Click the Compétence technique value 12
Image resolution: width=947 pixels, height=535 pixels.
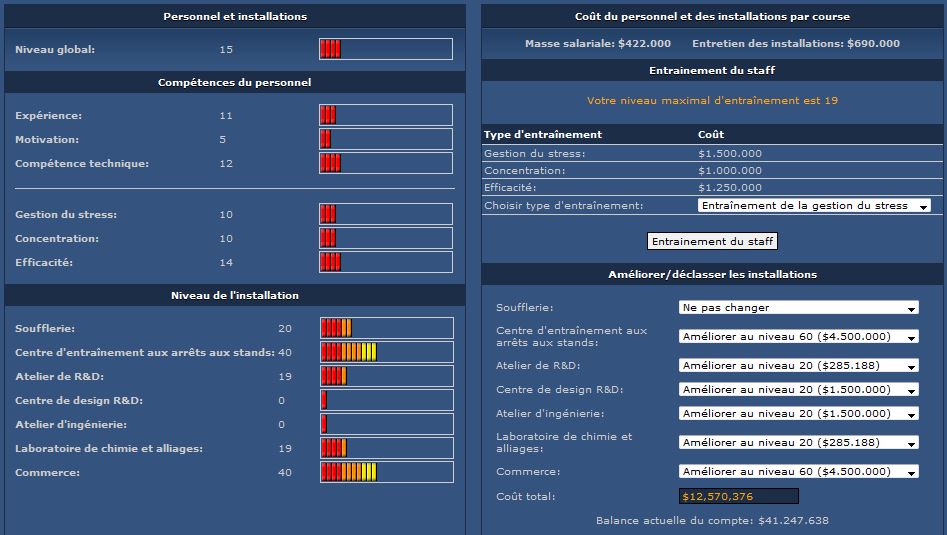tap(226, 164)
